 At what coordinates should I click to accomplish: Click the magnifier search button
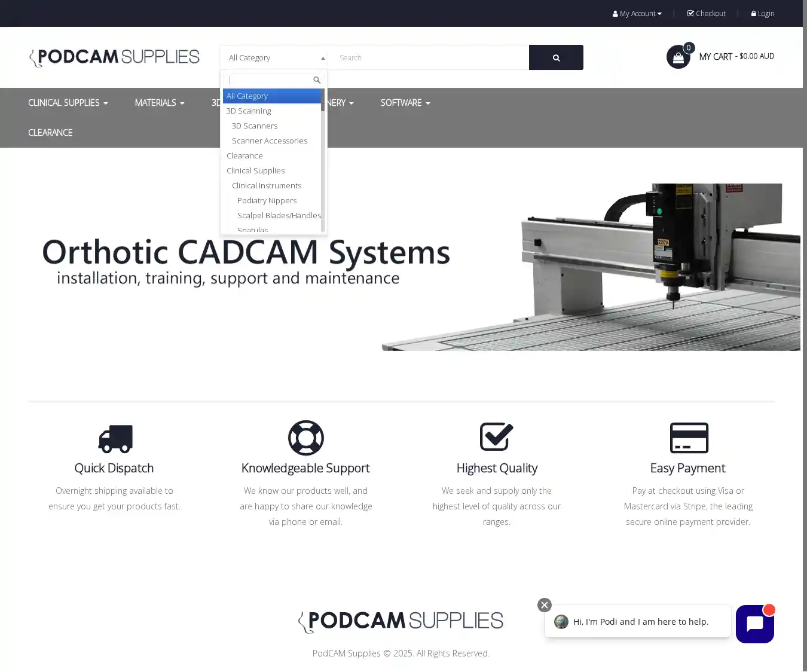coord(556,57)
